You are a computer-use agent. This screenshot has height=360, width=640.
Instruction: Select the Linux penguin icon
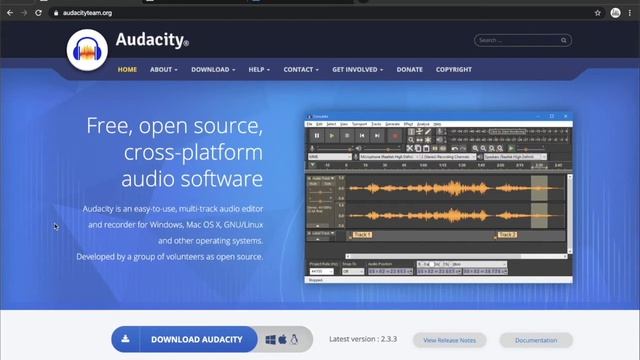pyautogui.click(x=294, y=339)
